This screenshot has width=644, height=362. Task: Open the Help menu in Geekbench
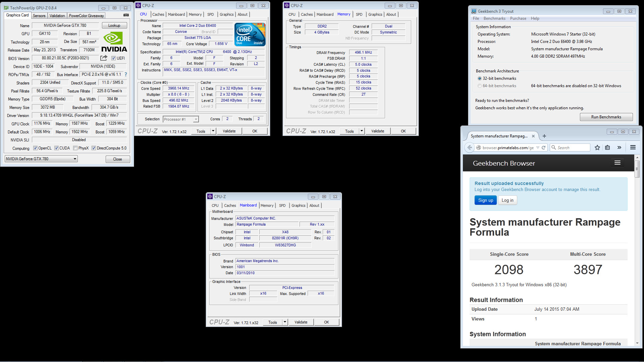click(x=535, y=18)
